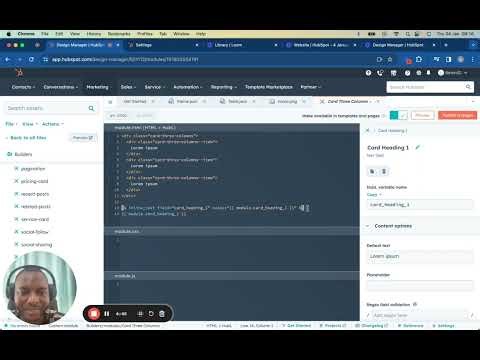Open the Conversations navigation menu
This screenshot has width=480, height=360.
(61, 87)
